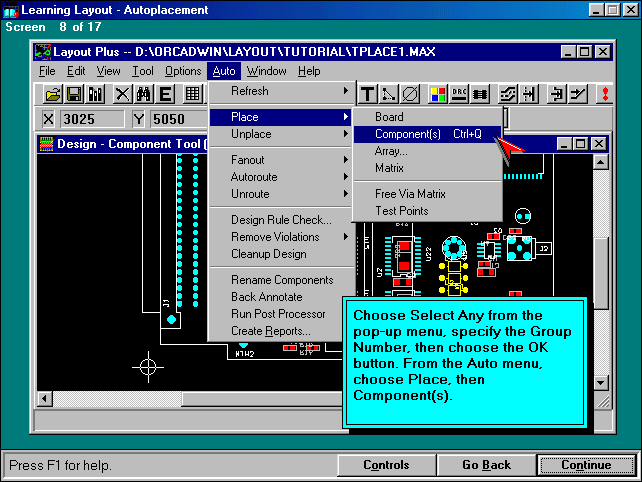
Task: Click the Open file toolbar icon
Action: click(x=54, y=94)
